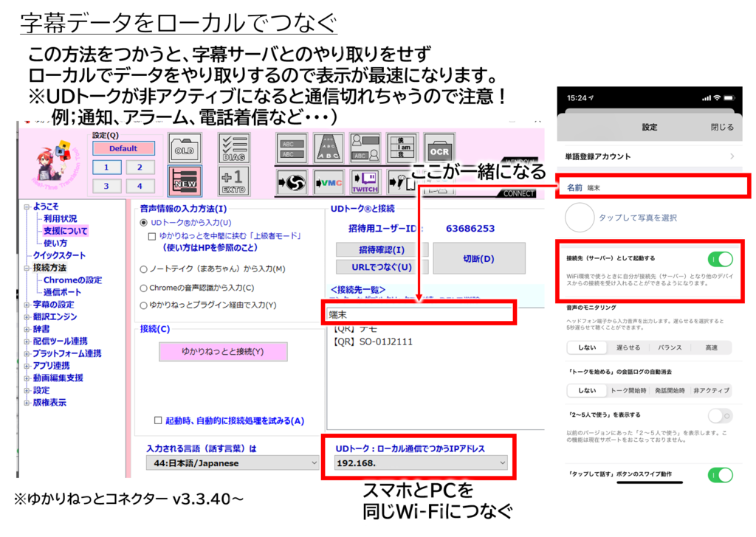Expand the 'プラットフォーム連携' tree node
756x537 pixels.
point(27,353)
